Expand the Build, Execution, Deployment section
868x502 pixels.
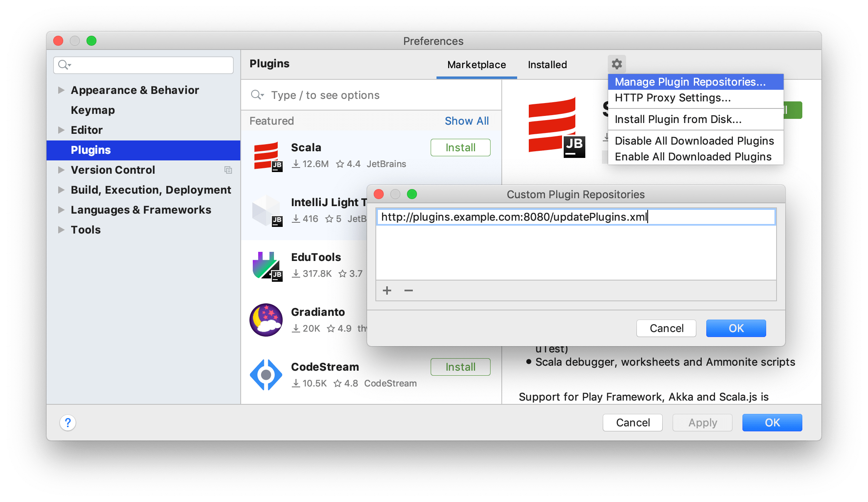click(x=60, y=189)
